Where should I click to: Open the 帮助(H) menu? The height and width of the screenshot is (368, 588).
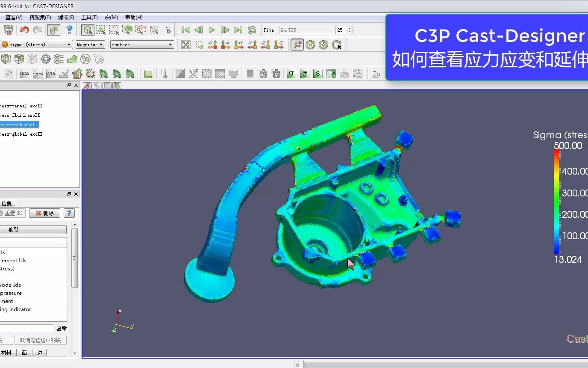[x=134, y=18]
